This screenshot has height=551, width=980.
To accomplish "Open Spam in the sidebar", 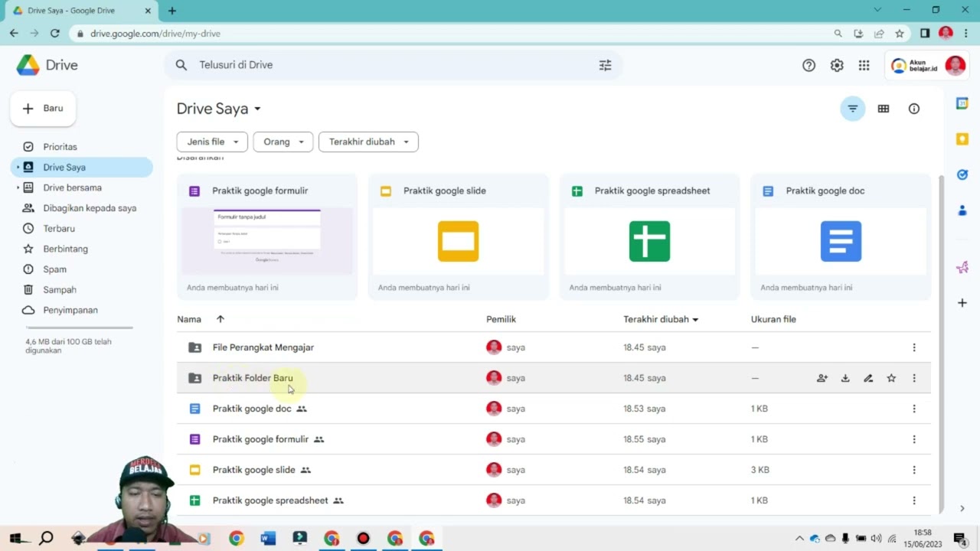I will click(x=81, y=269).
